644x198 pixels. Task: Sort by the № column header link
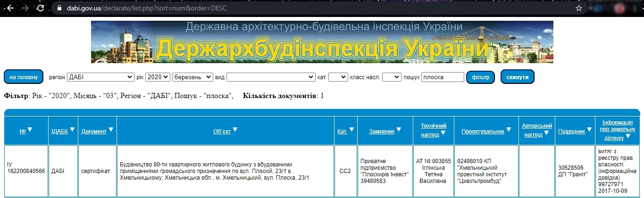pyautogui.click(x=23, y=132)
